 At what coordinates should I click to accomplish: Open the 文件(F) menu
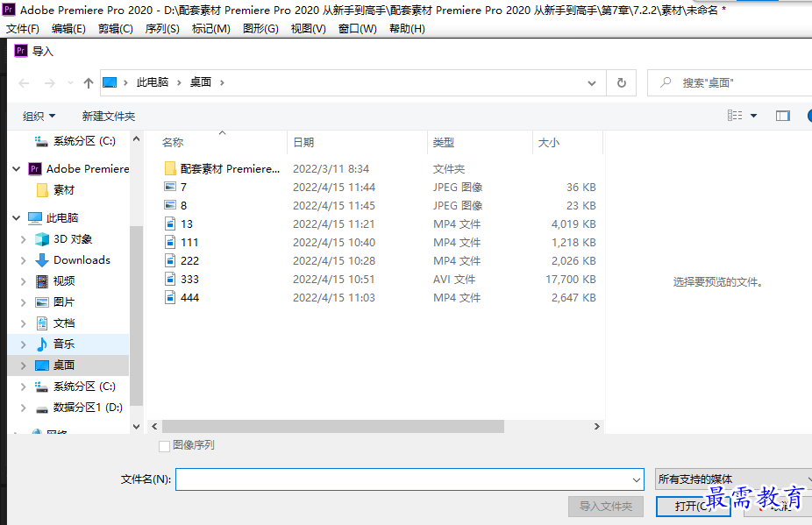pyautogui.click(x=22, y=28)
